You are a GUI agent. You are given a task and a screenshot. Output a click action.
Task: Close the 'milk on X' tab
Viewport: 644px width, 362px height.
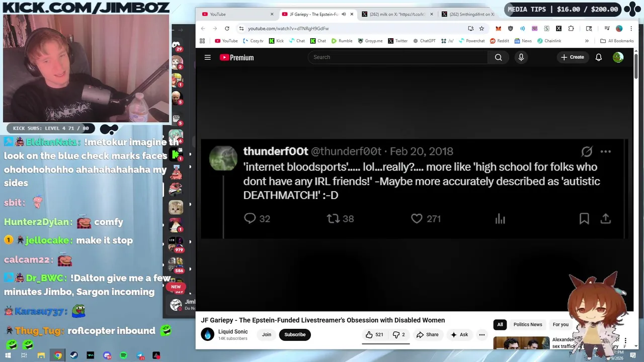click(x=431, y=14)
